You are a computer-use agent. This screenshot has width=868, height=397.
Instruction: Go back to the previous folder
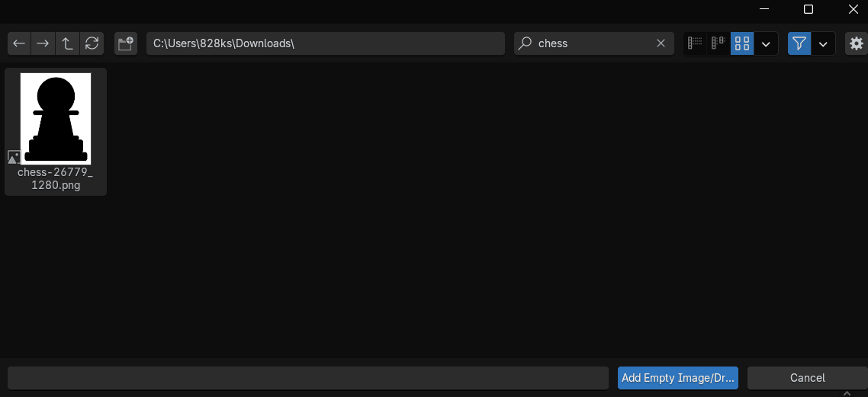pyautogui.click(x=19, y=43)
